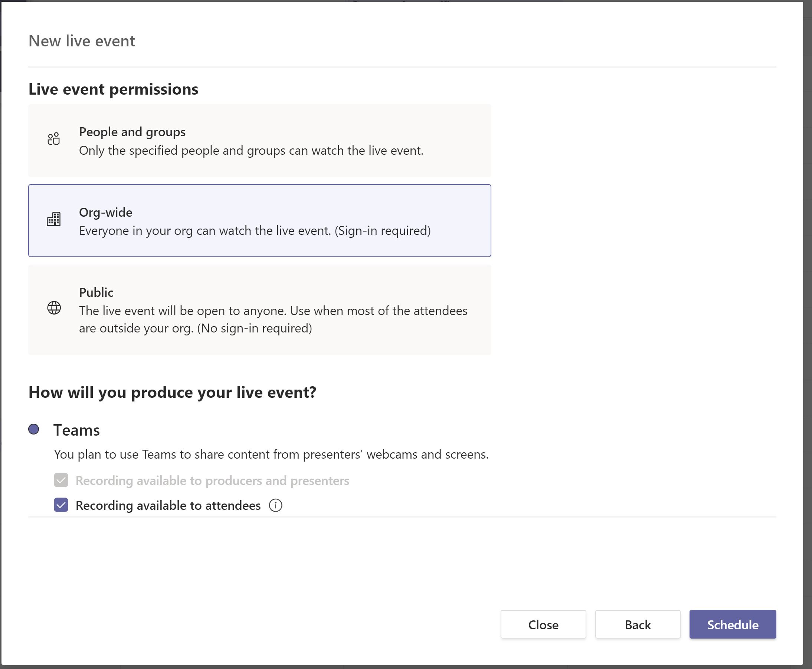812x669 pixels.
Task: Open the info tooltip beside Recording available to attendees
Action: pyautogui.click(x=277, y=505)
